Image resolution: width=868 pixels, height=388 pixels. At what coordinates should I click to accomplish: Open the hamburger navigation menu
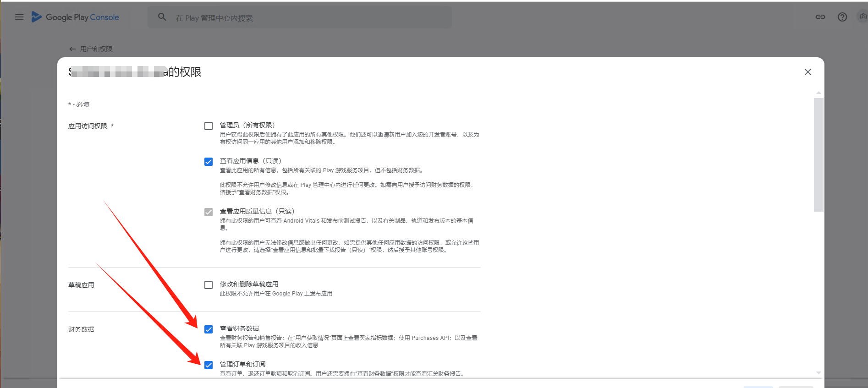(x=19, y=17)
